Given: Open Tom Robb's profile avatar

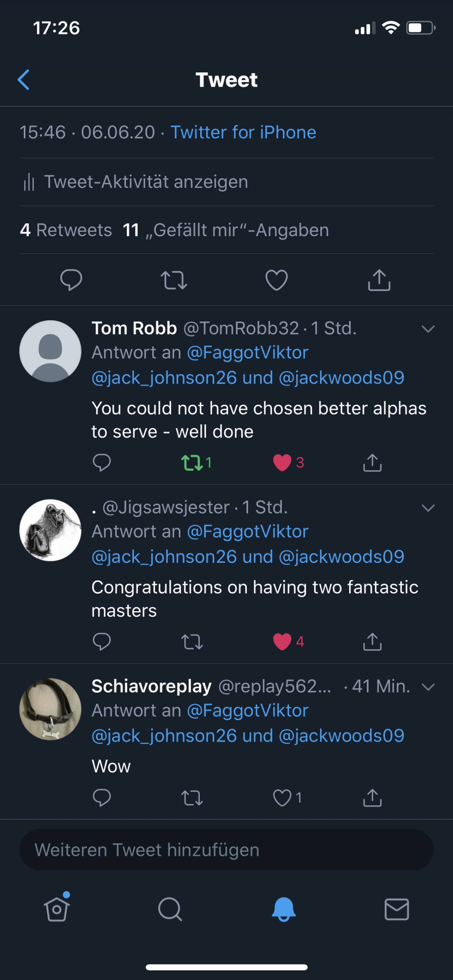Looking at the screenshot, I should tap(50, 351).
